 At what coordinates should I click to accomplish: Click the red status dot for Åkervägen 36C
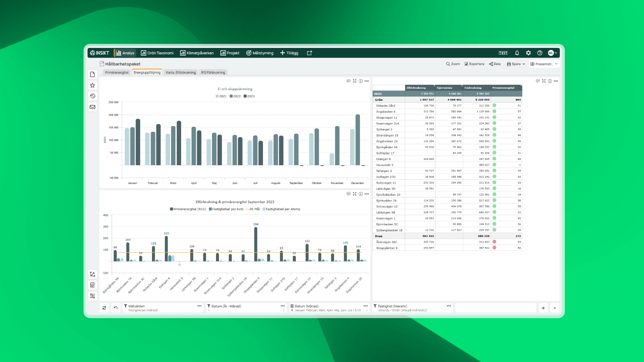(x=494, y=242)
